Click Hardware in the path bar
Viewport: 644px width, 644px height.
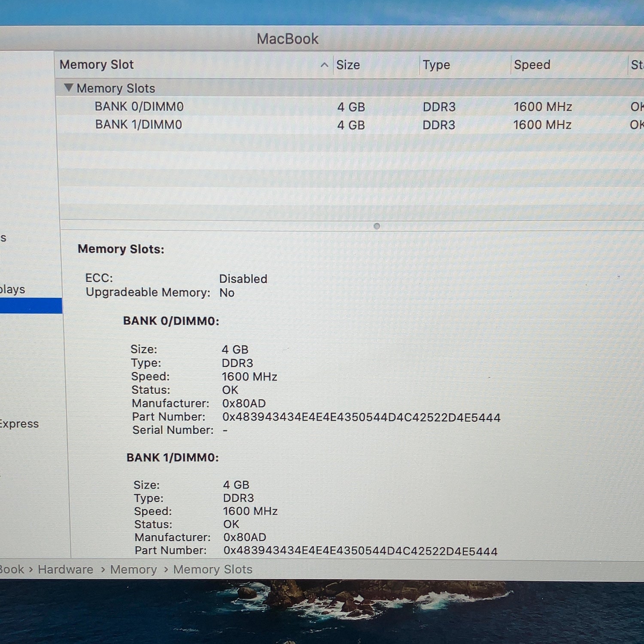click(x=66, y=569)
